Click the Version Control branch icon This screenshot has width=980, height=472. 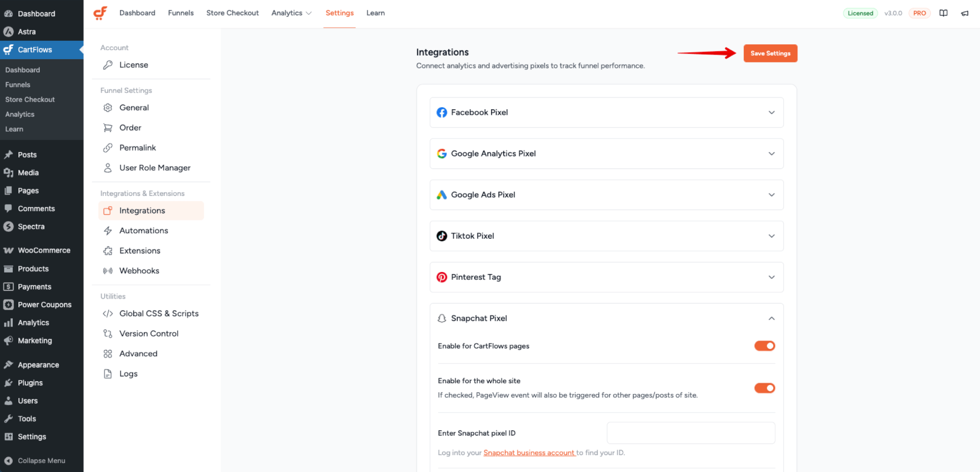[x=108, y=334]
